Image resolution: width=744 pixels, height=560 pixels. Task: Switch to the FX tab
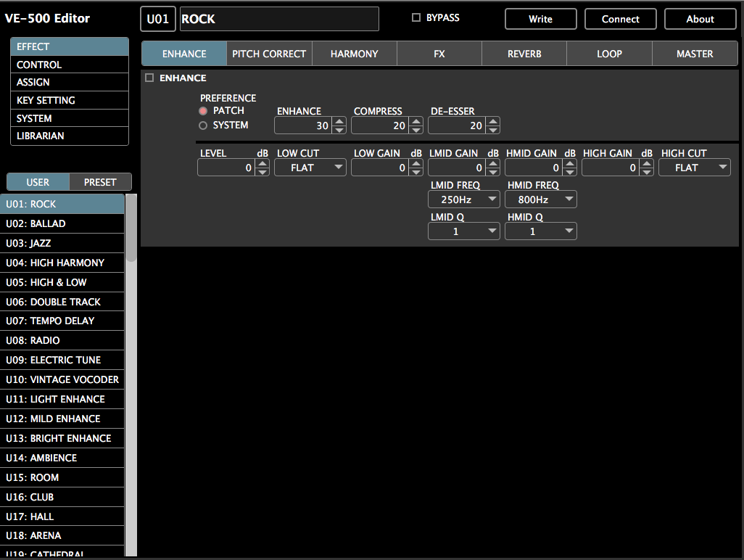point(439,54)
